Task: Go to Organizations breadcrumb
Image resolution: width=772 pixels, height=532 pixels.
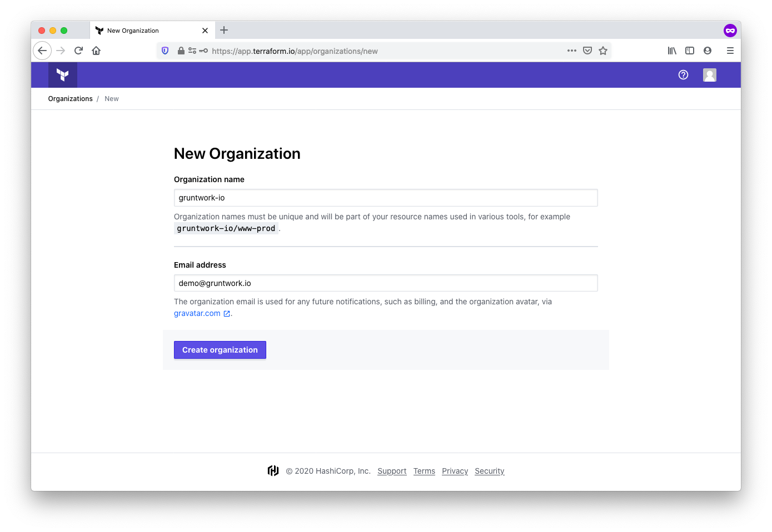Action: [71, 99]
